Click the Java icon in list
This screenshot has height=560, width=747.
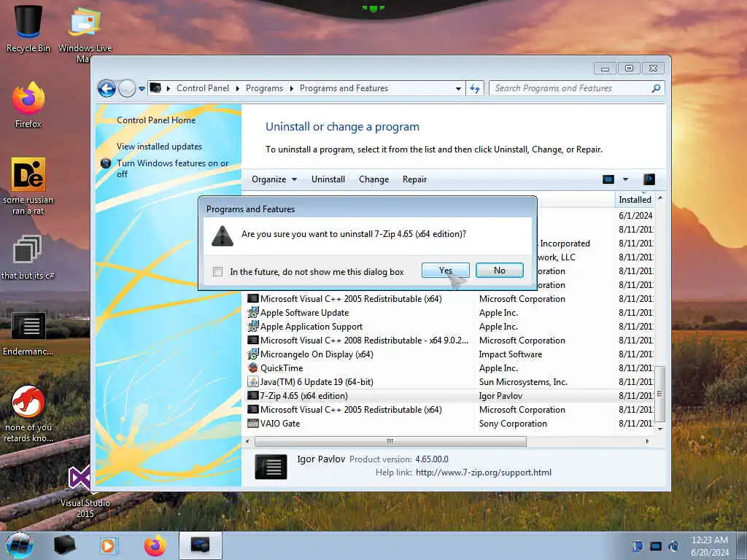click(253, 382)
